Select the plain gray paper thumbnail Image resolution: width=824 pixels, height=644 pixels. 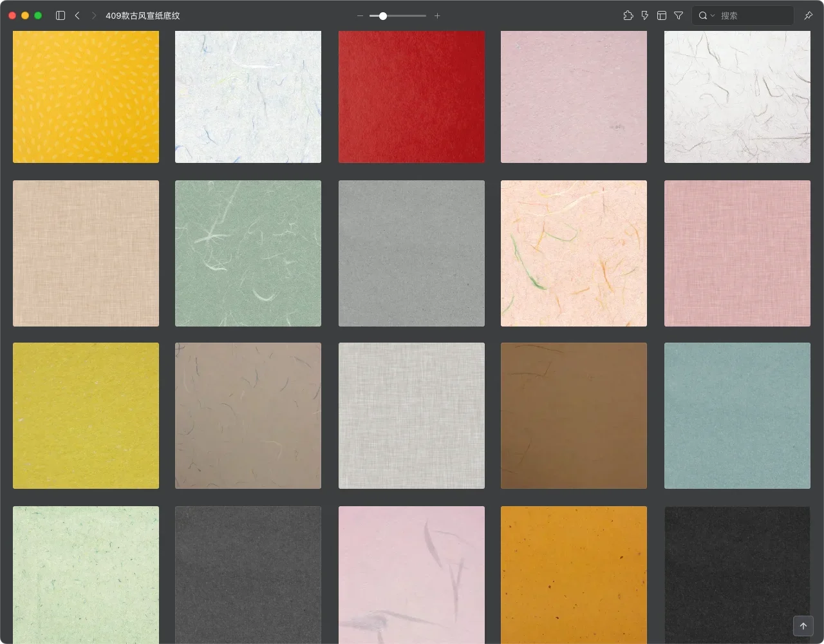(x=411, y=253)
